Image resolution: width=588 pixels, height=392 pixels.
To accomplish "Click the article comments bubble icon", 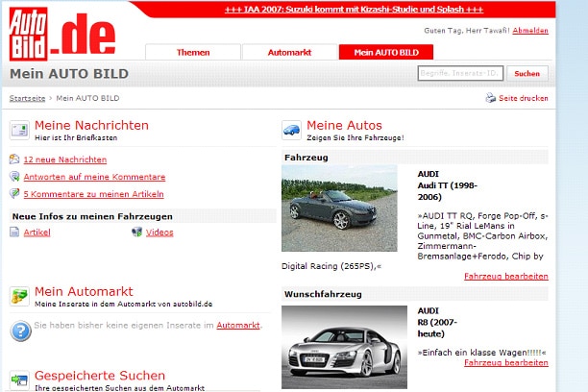I will click(14, 193).
